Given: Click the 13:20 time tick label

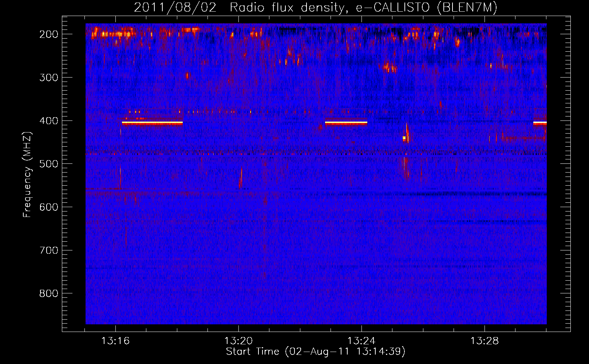Looking at the screenshot, I should point(238,341).
